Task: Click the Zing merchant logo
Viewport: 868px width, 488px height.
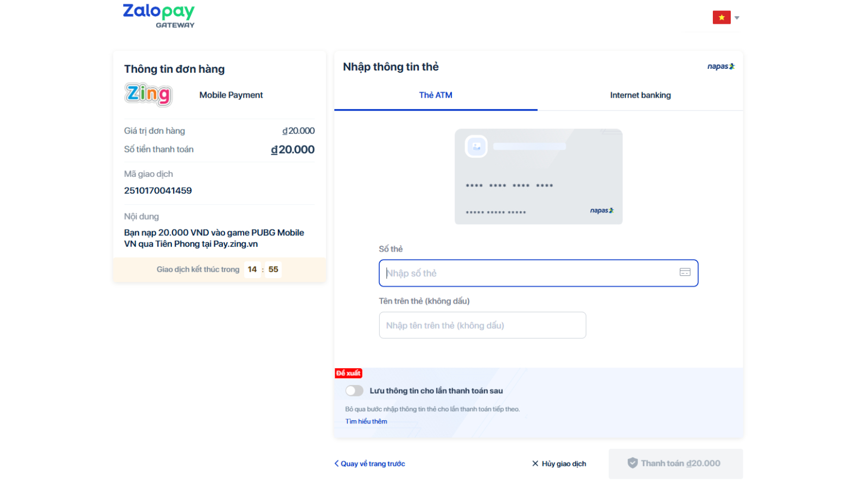Action: [148, 94]
